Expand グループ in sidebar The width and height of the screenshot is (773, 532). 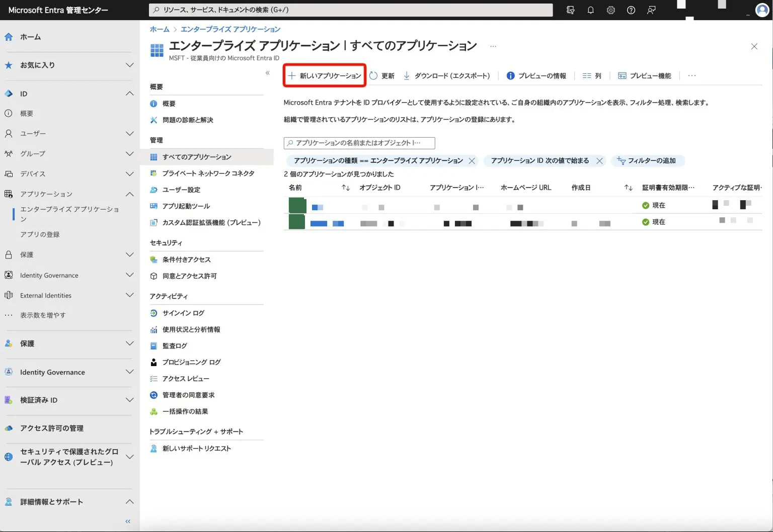point(129,154)
